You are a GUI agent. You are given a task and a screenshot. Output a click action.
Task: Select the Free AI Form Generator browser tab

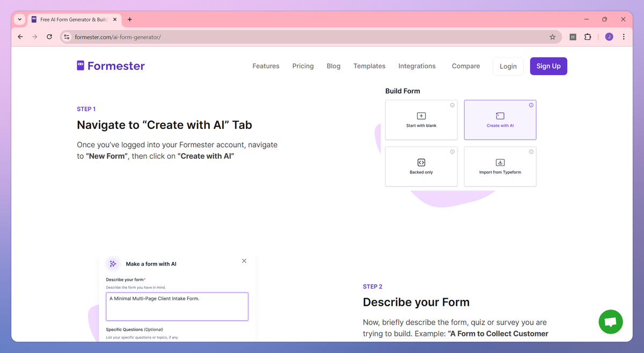point(74,19)
